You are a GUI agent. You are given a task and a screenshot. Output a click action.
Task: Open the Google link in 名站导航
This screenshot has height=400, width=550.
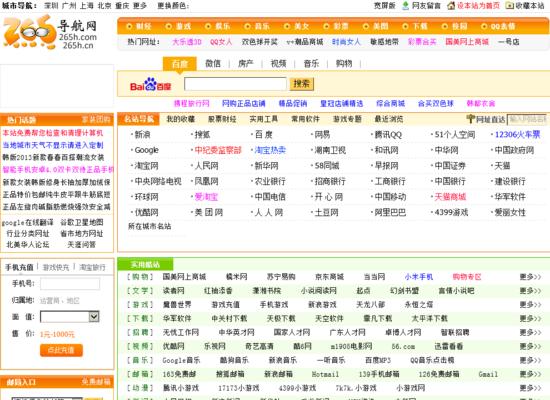point(147,150)
